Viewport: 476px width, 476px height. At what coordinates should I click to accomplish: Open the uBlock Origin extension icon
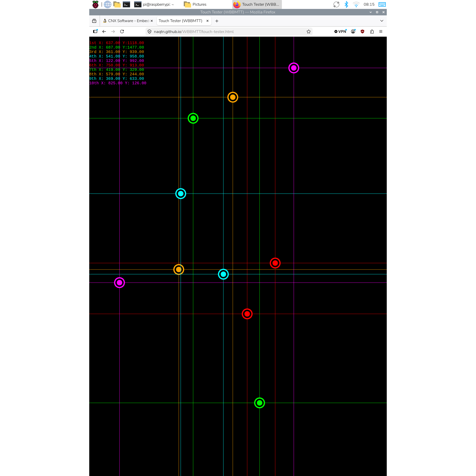(362, 31)
